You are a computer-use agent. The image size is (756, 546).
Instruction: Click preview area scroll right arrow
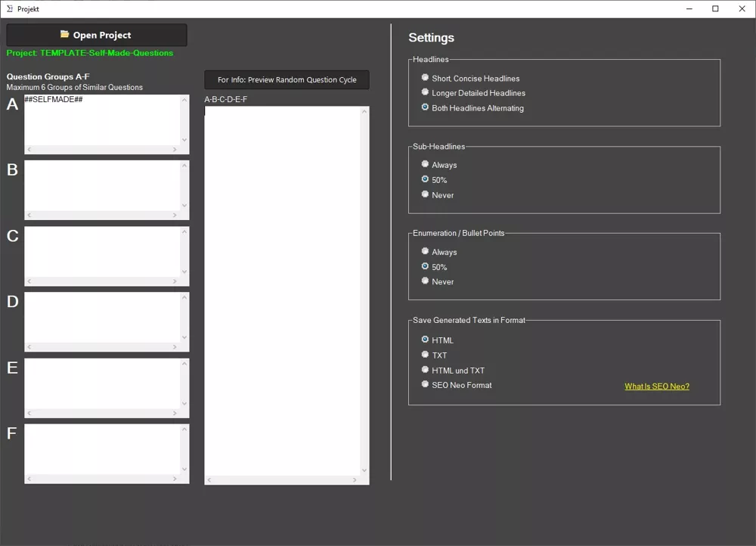tap(355, 480)
